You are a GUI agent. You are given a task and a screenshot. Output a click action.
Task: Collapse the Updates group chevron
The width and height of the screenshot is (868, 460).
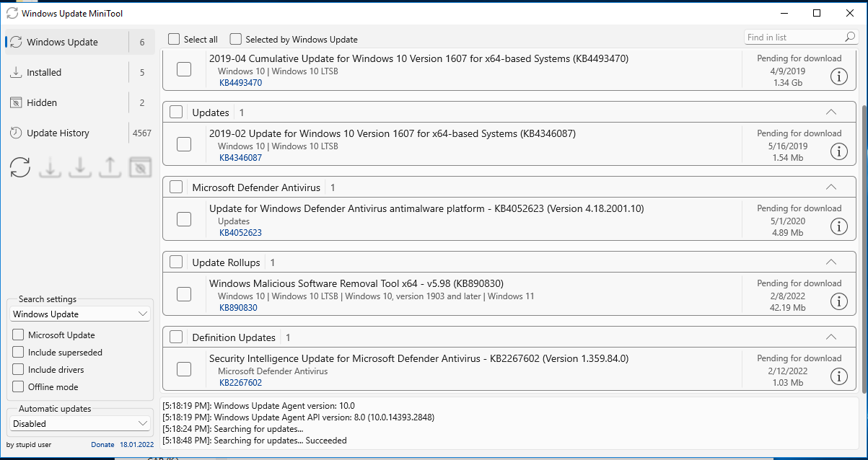coord(830,112)
